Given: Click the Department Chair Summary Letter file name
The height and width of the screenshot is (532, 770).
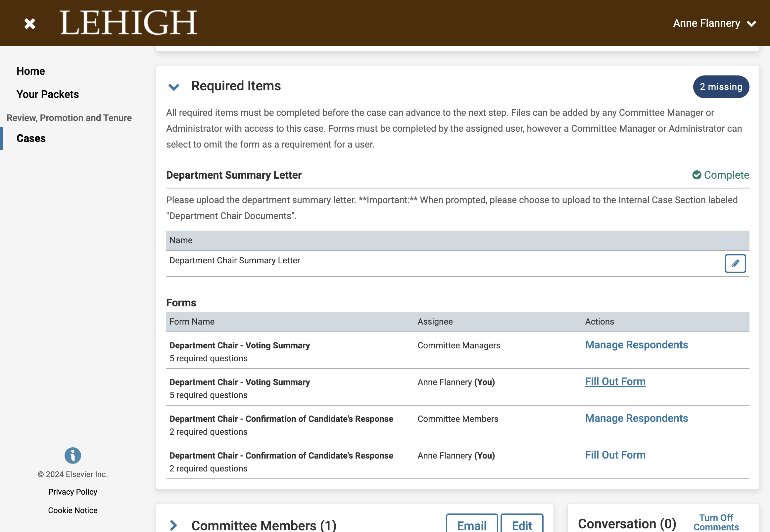Looking at the screenshot, I should tap(235, 260).
